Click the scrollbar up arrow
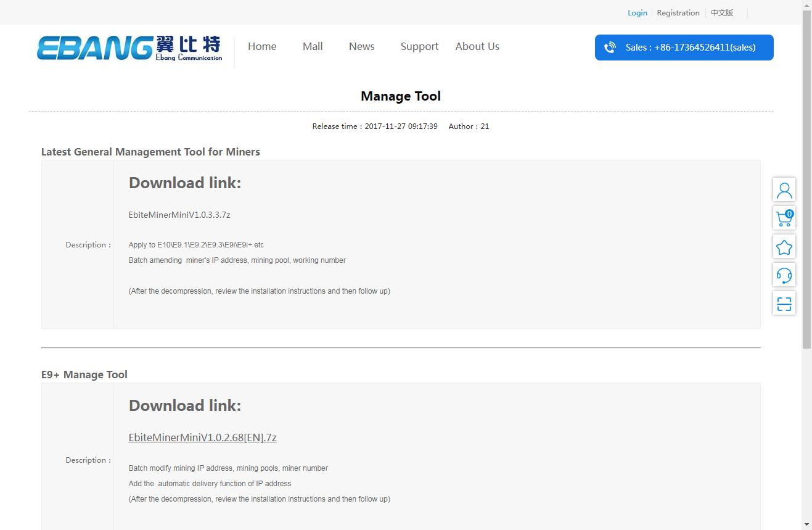Image resolution: width=812 pixels, height=530 pixels. coord(806,5)
